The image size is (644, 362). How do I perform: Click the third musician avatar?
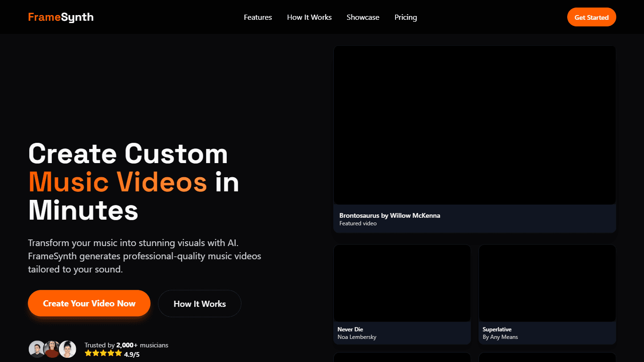pos(67,349)
